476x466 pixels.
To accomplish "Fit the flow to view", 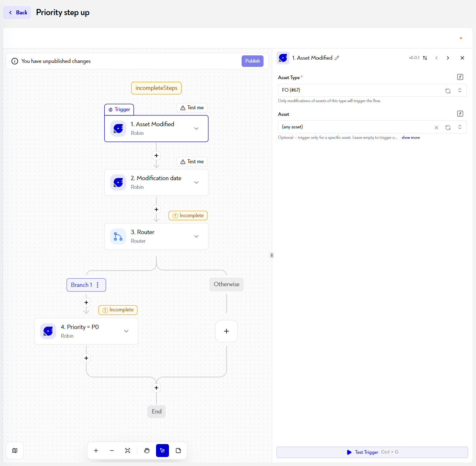I will coord(128,451).
